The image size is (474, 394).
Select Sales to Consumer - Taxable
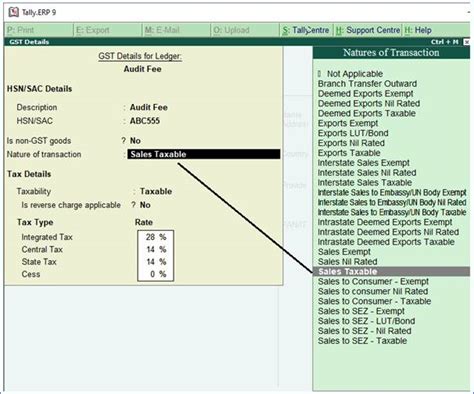pos(374,301)
